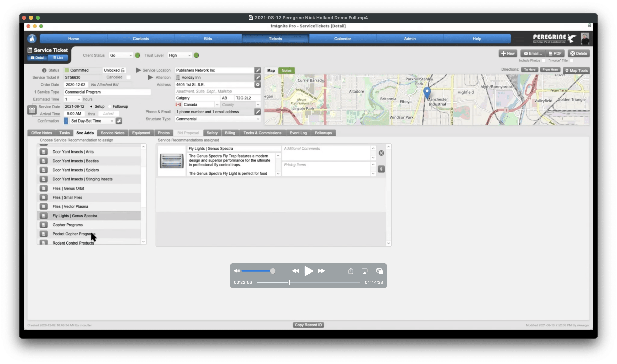617x364 pixels.
Task: Play the video
Action: pos(308,271)
